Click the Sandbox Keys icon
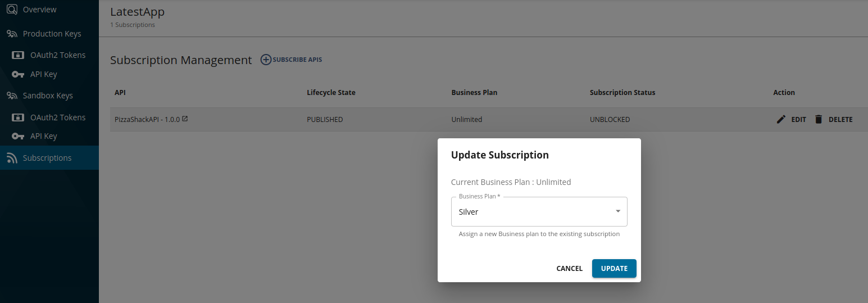The height and width of the screenshot is (303, 868). pyautogui.click(x=12, y=96)
